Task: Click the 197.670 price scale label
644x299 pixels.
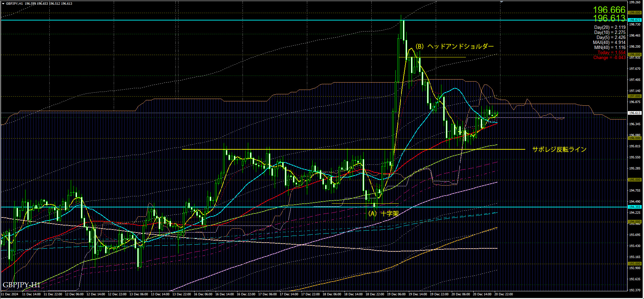Action: 635,68
